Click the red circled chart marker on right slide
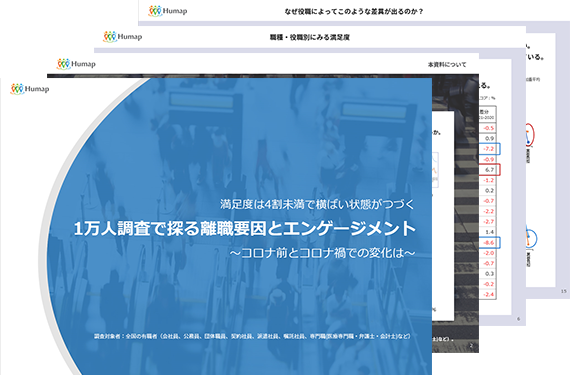This screenshot has width=570, height=375. coord(529,135)
